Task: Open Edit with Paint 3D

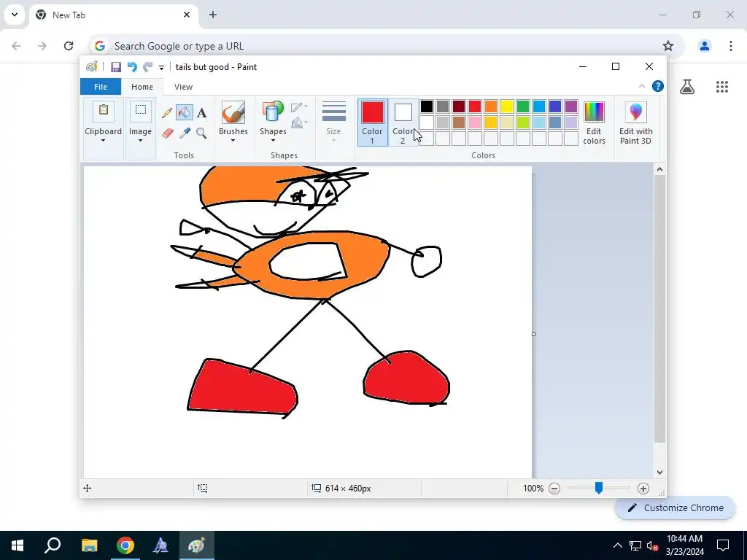Action: (636, 122)
